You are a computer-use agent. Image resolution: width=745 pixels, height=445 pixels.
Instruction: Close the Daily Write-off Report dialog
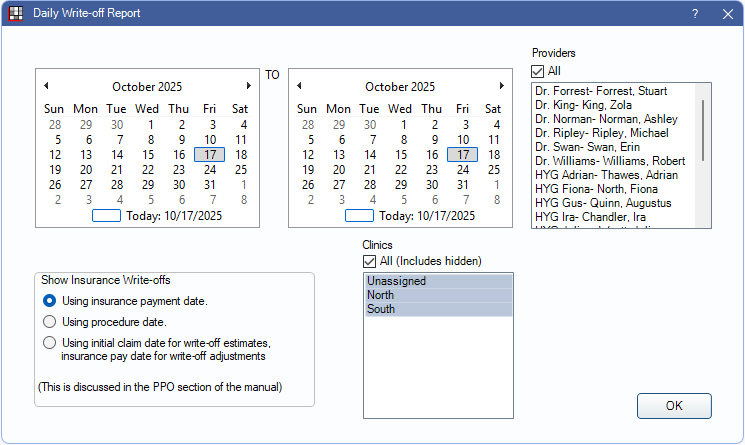(x=727, y=14)
